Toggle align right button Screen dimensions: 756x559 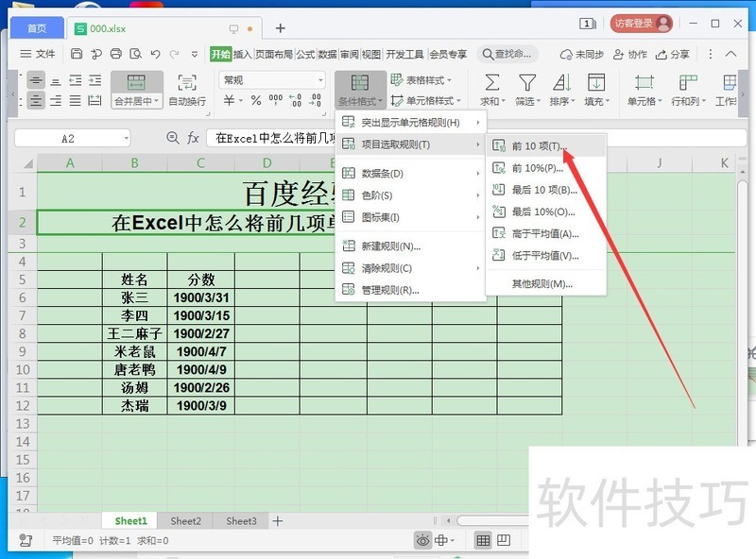click(56, 100)
